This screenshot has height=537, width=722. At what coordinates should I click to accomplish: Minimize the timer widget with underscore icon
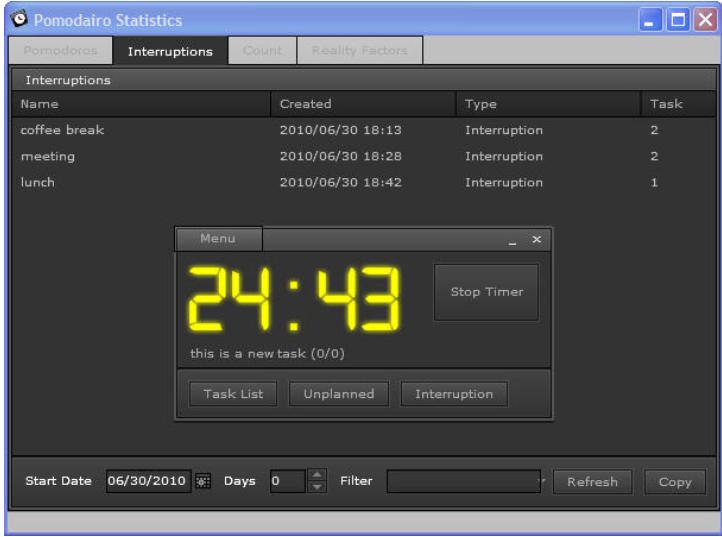click(512, 240)
